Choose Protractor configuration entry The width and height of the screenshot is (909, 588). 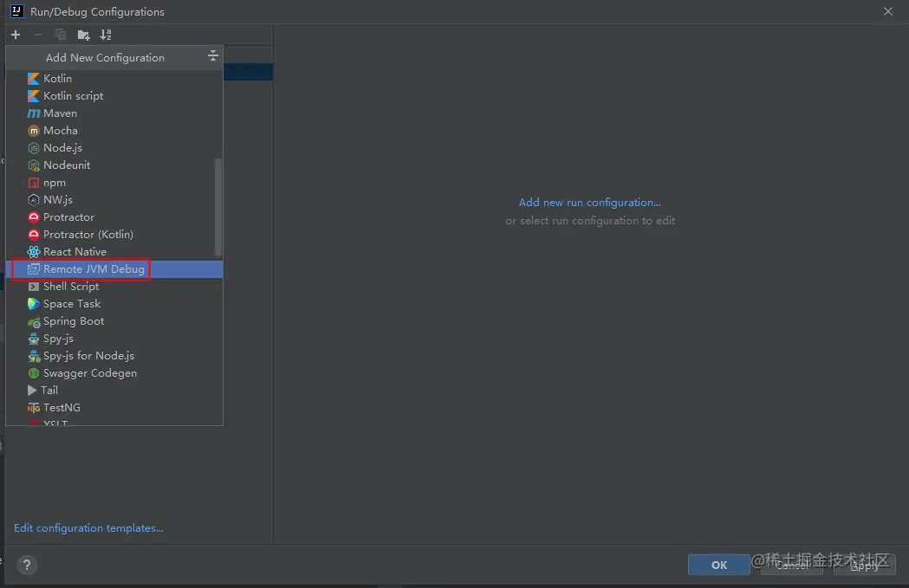click(x=114, y=217)
